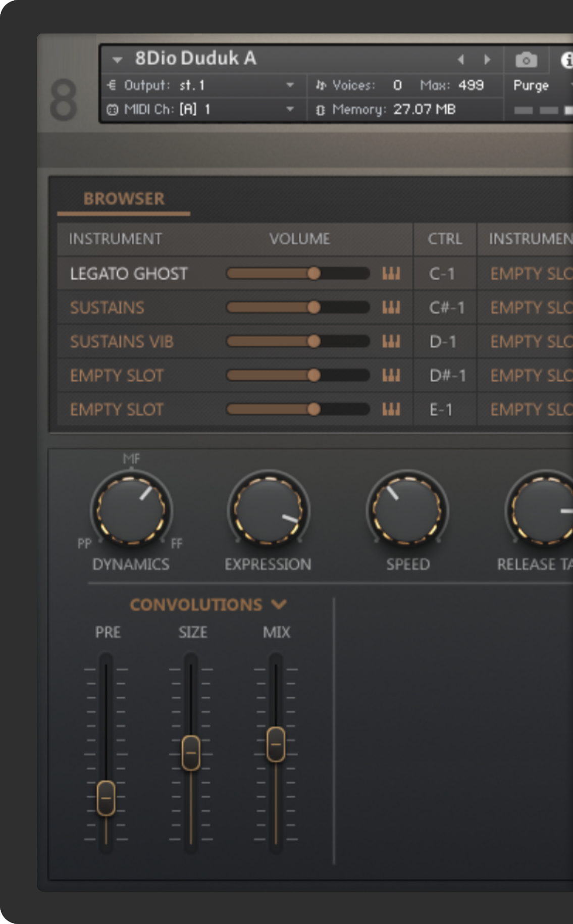Open the 8Dio Duduk A instrument menu arrow
Image resolution: width=573 pixels, height=924 pixels.
pyautogui.click(x=117, y=60)
